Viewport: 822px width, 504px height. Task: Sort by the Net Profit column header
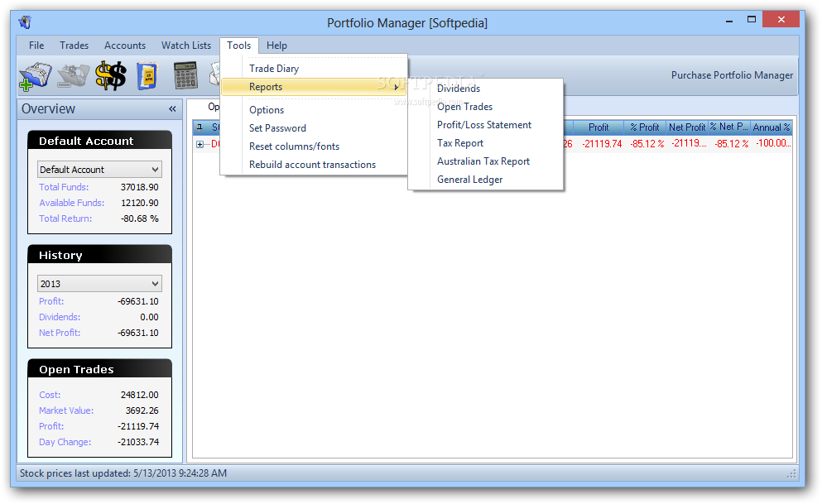pyautogui.click(x=687, y=127)
